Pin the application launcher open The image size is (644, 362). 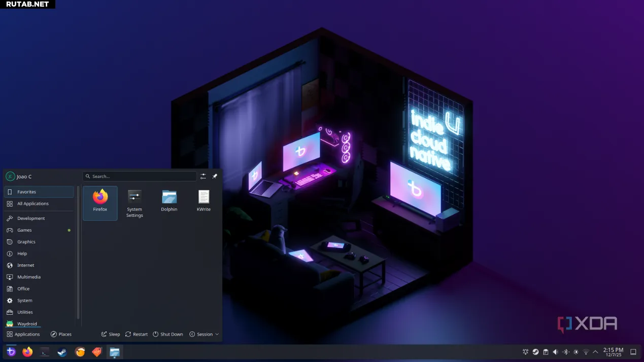point(215,176)
